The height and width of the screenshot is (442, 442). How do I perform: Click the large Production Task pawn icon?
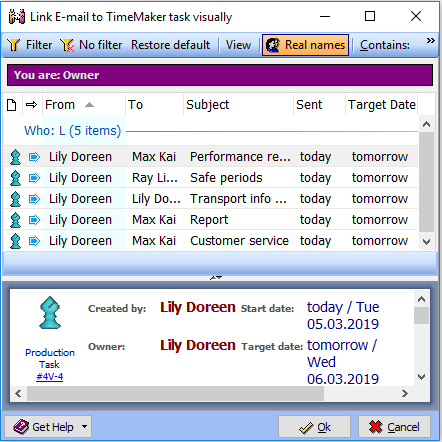[50, 313]
